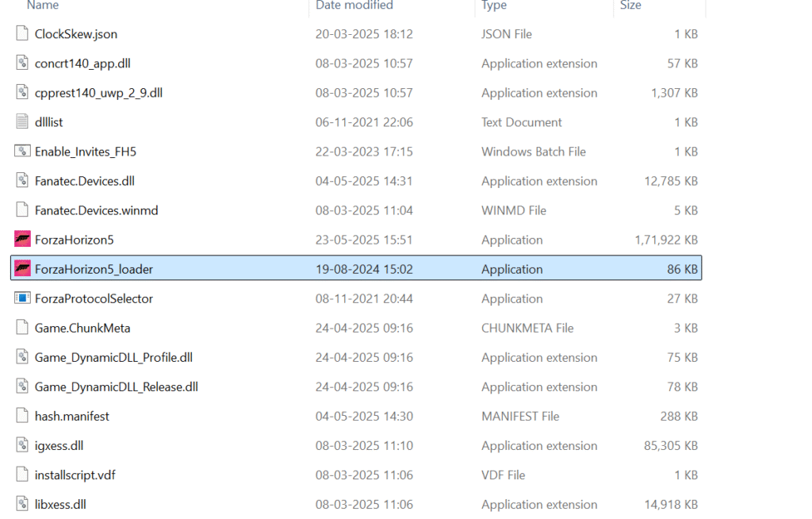Select the hash.manifest file name
This screenshot has height=519, width=812.
pos(72,417)
